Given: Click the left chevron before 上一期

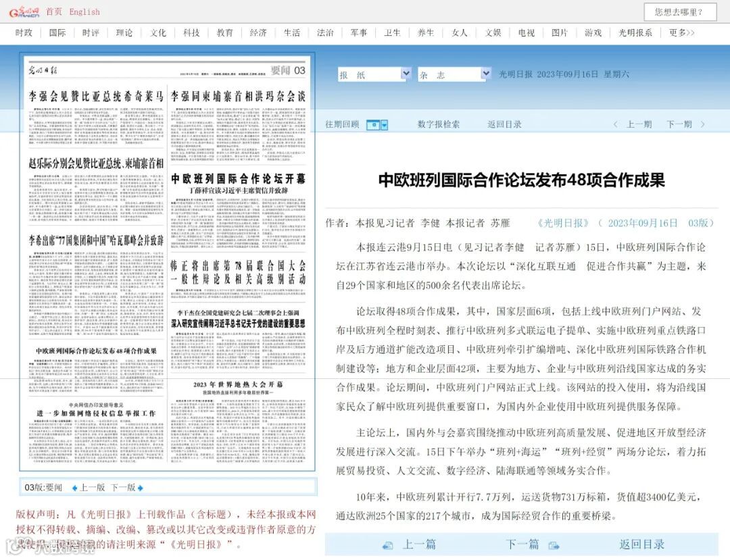Looking at the screenshot, I should click(616, 124).
